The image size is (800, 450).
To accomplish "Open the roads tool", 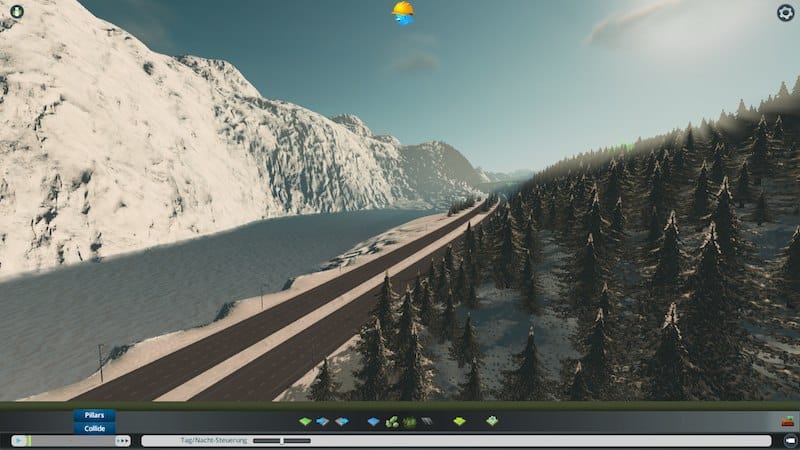I will 426,422.
